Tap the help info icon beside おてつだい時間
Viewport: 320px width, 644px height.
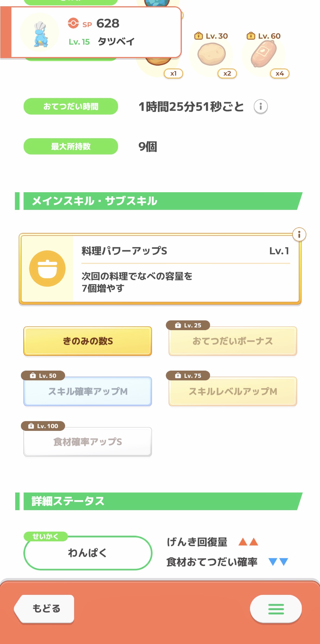point(261,106)
